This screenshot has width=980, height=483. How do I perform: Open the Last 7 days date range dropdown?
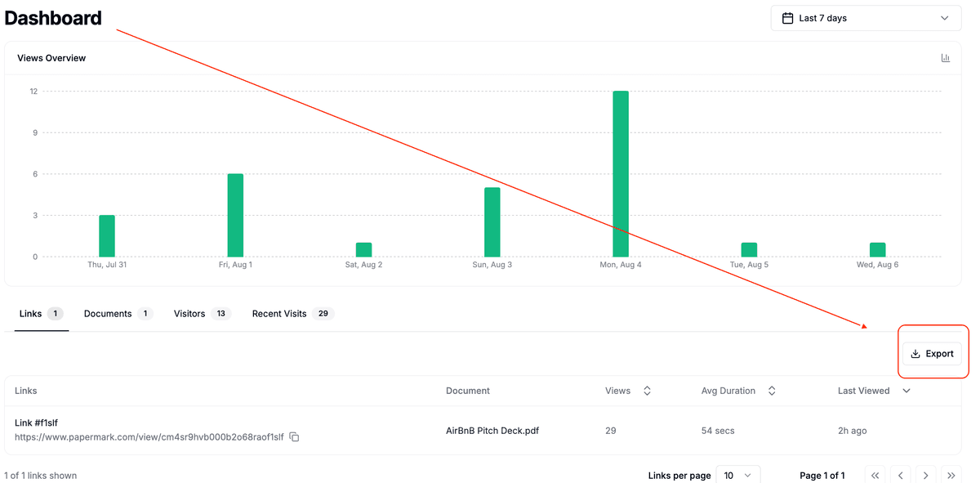(x=866, y=18)
